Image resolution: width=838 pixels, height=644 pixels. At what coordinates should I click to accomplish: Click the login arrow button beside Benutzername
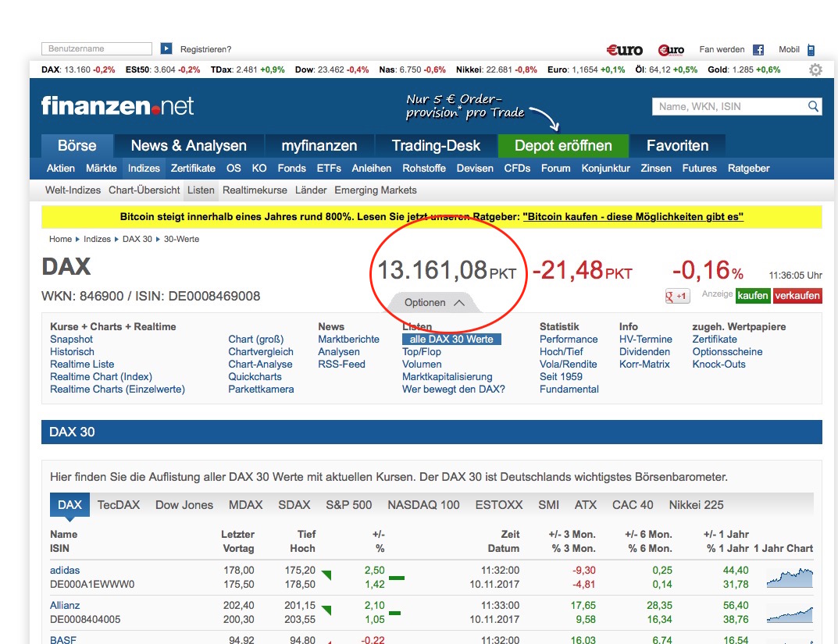tap(166, 48)
